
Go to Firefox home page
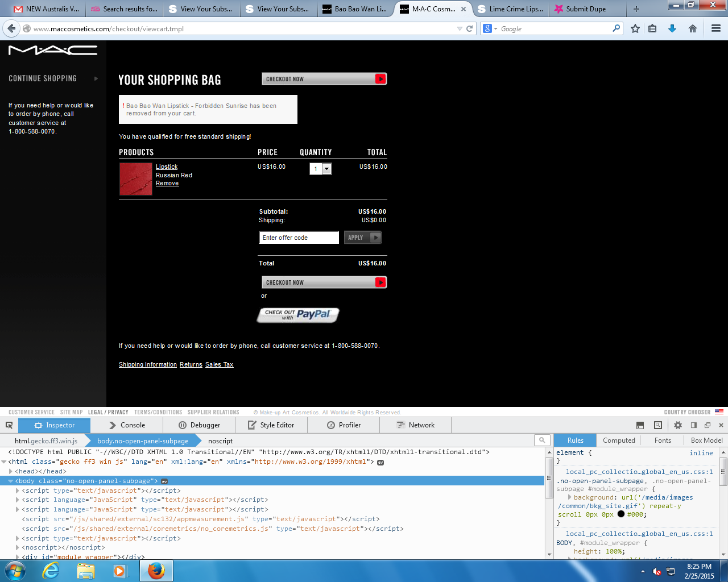pos(693,28)
